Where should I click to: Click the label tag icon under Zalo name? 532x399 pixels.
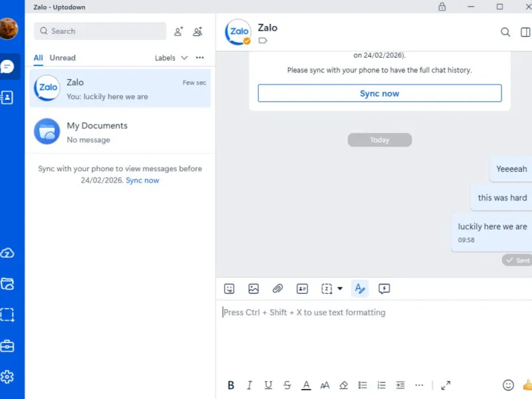[x=263, y=41]
